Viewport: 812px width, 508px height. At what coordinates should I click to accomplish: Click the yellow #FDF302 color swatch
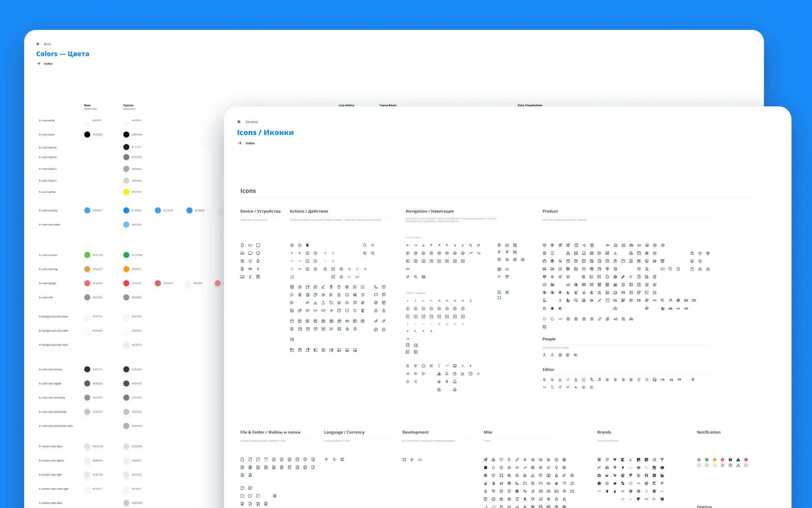[x=126, y=192]
